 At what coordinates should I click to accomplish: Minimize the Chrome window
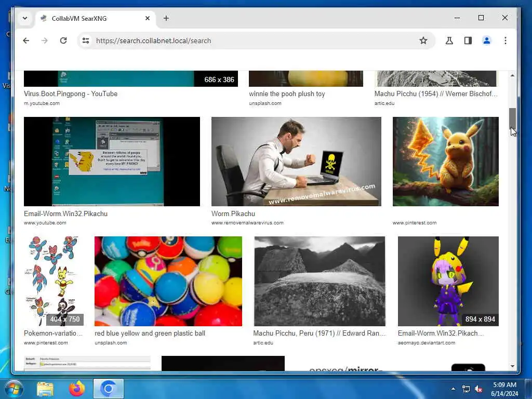click(x=457, y=18)
